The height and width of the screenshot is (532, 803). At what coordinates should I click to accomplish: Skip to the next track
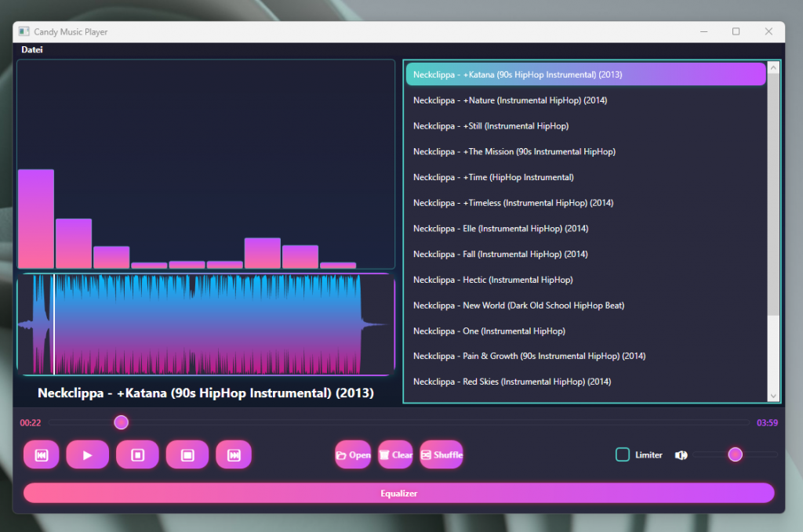point(234,454)
